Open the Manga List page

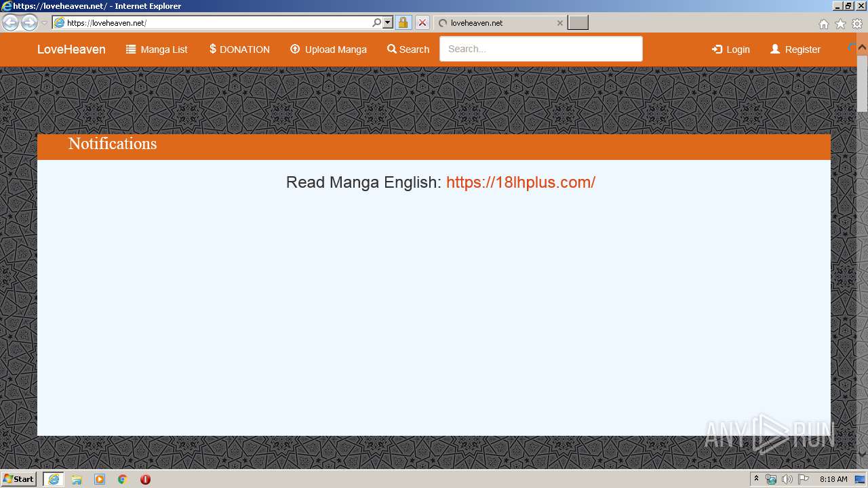157,49
